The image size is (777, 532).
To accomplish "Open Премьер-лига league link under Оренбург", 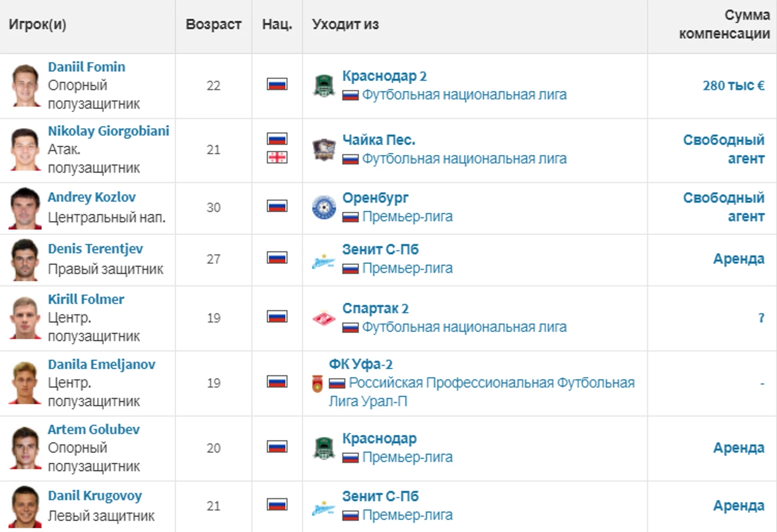I will (407, 217).
